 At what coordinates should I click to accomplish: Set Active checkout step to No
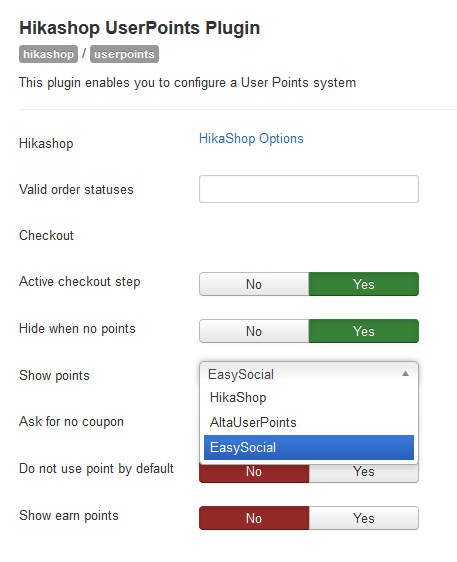point(254,284)
